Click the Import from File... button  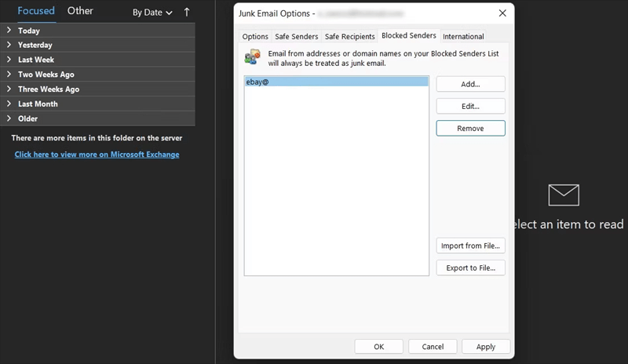[470, 246]
